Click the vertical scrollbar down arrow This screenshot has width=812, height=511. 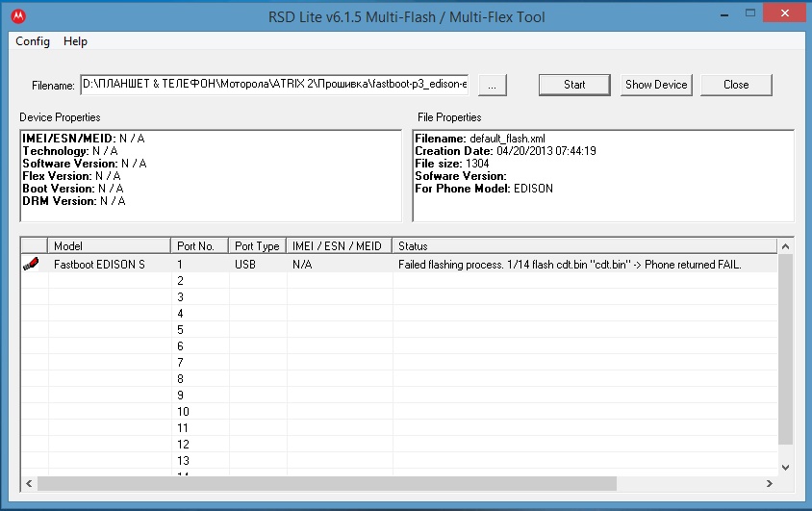pyautogui.click(x=786, y=468)
